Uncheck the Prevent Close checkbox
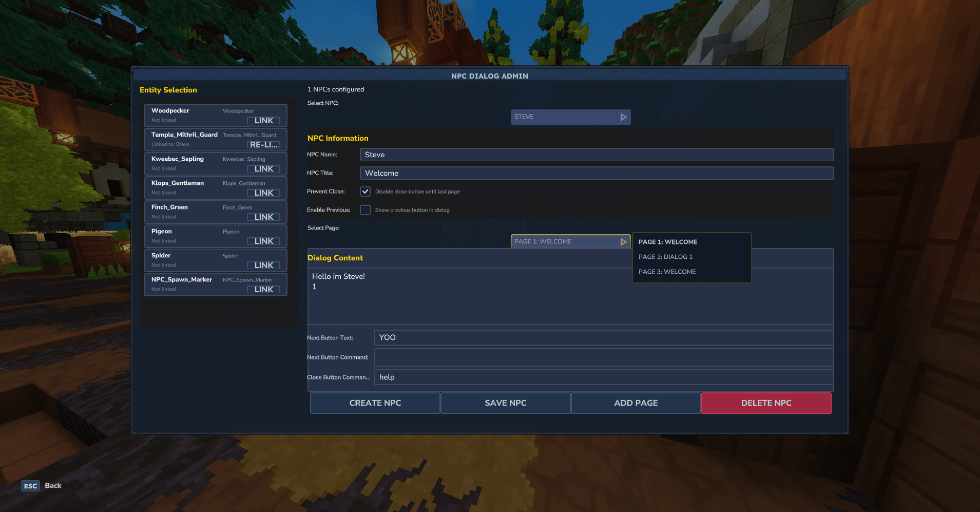This screenshot has width=980, height=512. 365,192
